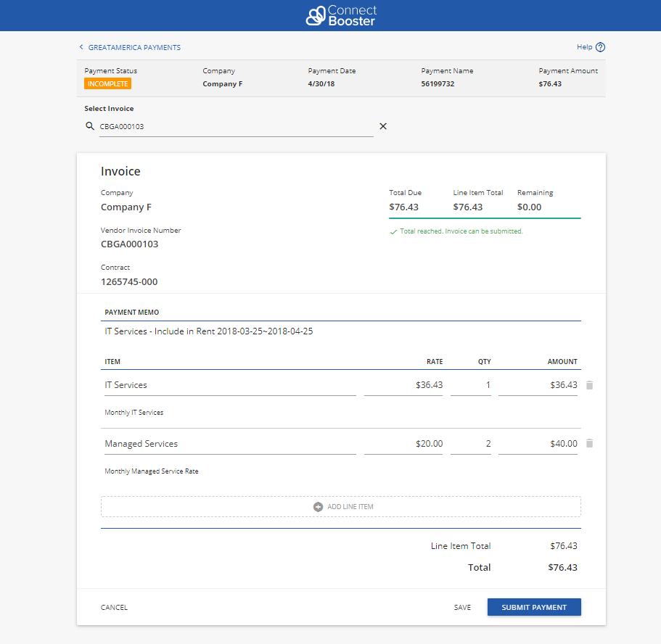
Task: Click the search magnifier icon
Action: (x=90, y=126)
